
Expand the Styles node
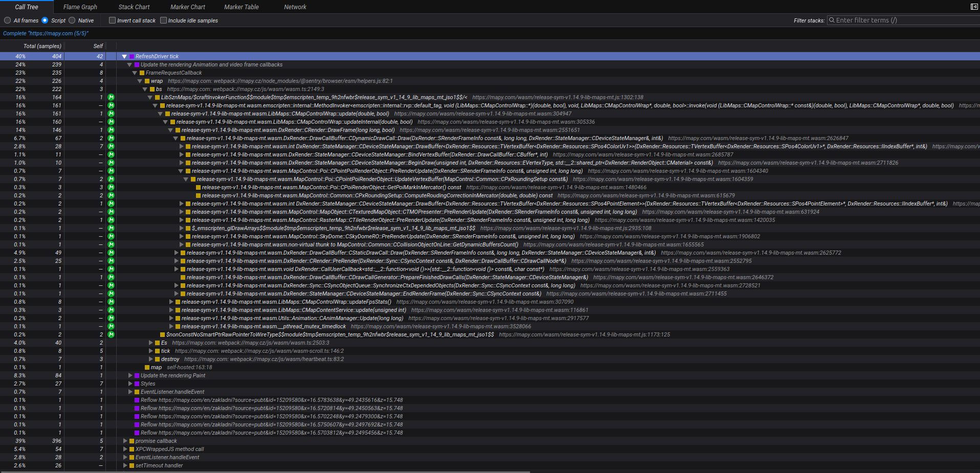[130, 384]
